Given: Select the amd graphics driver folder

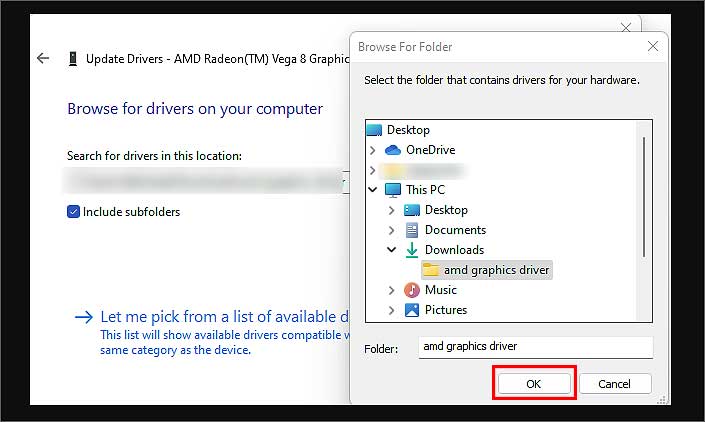Looking at the screenshot, I should (487, 270).
